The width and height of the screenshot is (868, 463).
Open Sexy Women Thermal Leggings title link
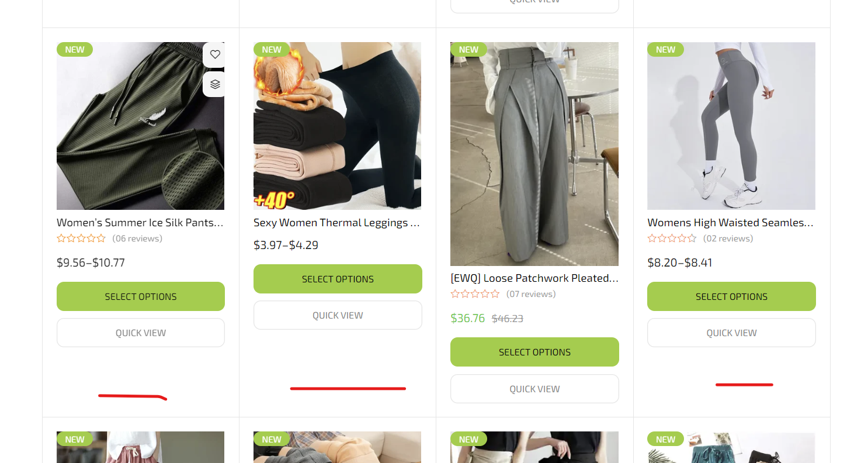(337, 222)
